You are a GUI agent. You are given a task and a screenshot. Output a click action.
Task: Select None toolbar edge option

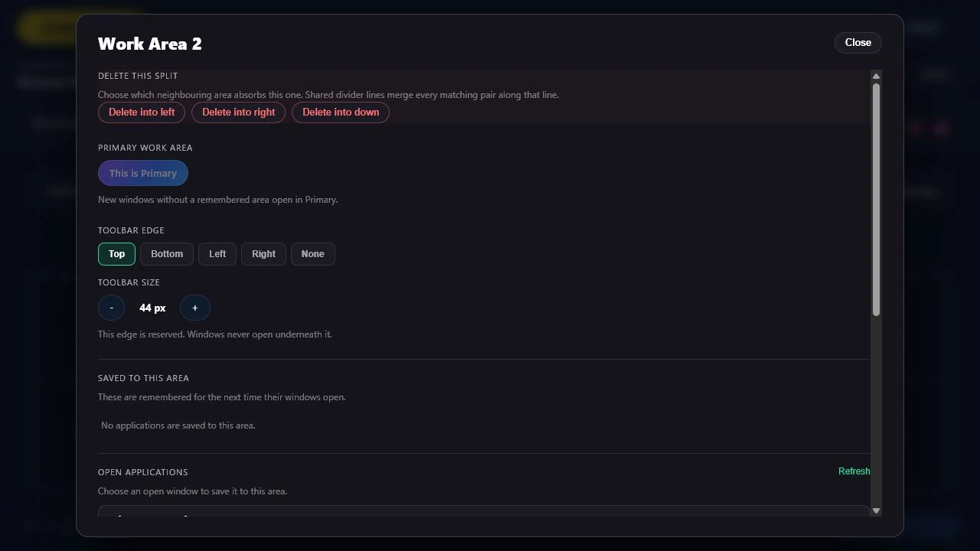pyautogui.click(x=312, y=254)
